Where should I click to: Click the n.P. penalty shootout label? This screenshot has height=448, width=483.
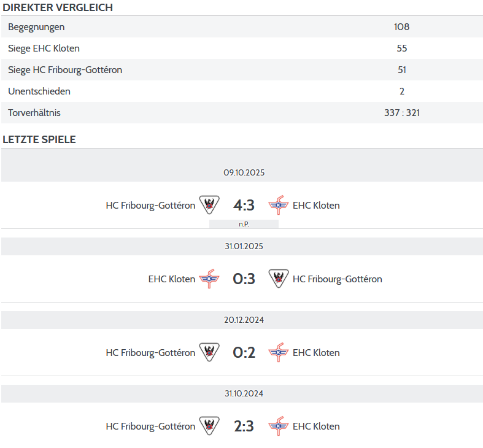244,224
